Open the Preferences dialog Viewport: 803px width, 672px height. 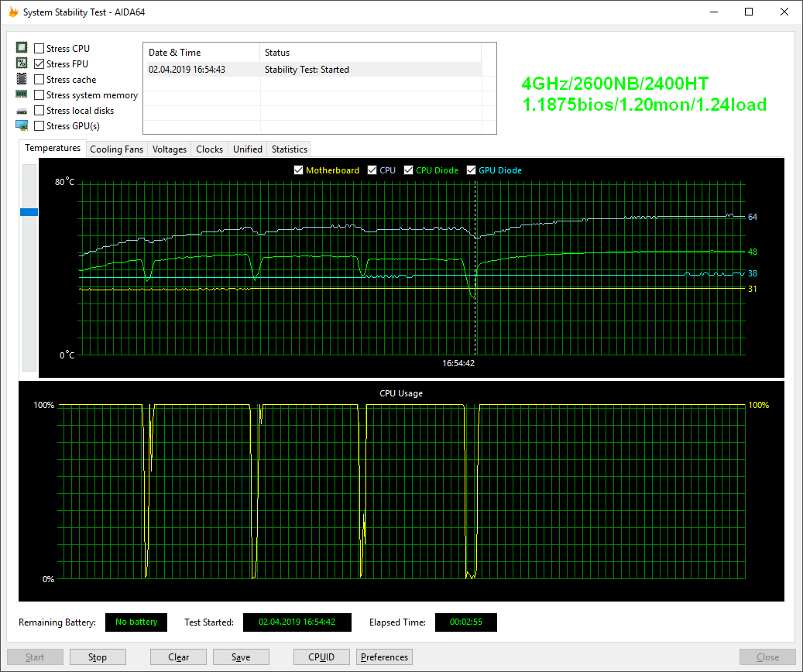coord(384,657)
